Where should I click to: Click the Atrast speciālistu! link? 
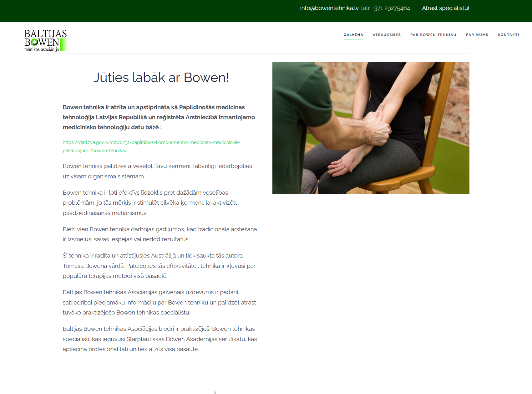[445, 8]
